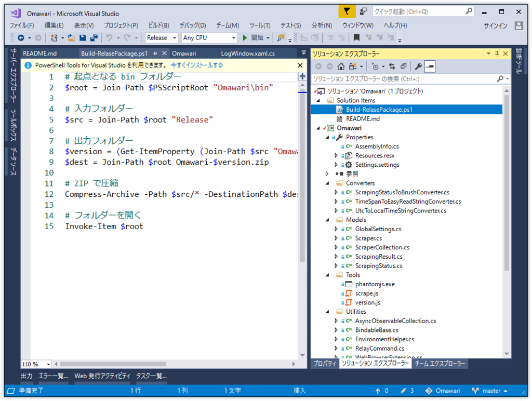Click the Pending Changes Filter clock icon

pos(375,66)
